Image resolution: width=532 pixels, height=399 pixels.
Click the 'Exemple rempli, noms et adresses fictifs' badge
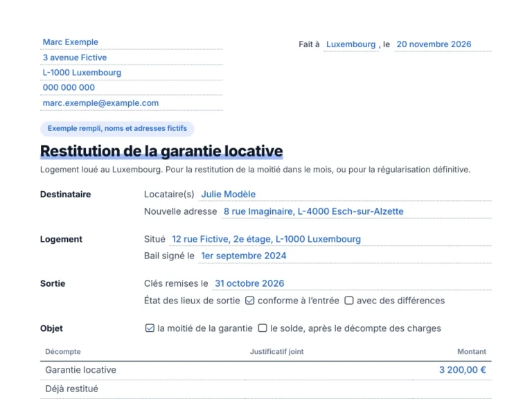[117, 129]
